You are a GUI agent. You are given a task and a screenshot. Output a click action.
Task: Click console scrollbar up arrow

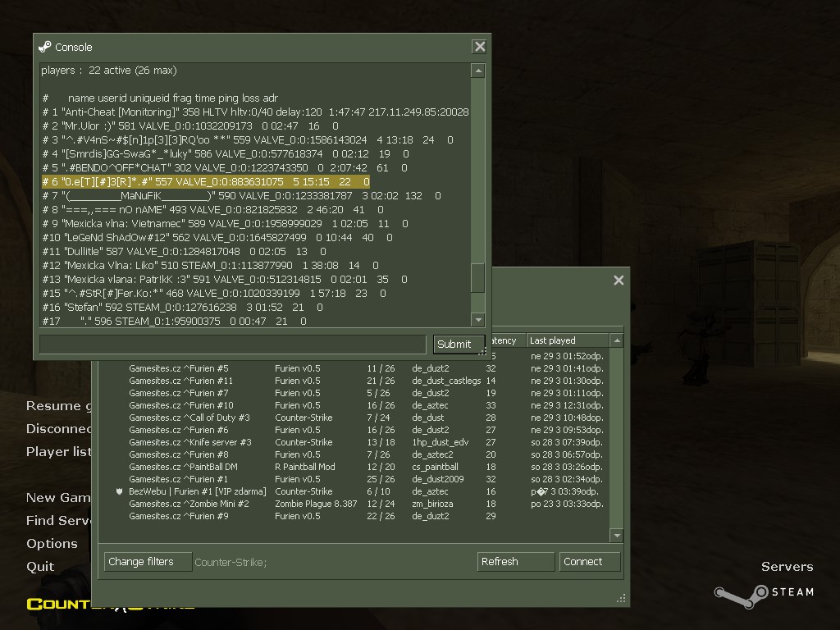[x=478, y=71]
